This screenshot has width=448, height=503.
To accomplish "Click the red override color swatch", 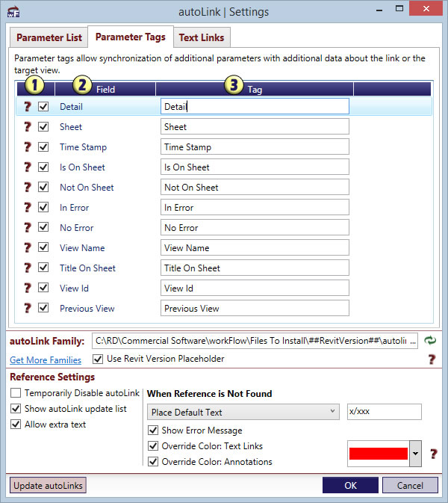I will [x=378, y=454].
